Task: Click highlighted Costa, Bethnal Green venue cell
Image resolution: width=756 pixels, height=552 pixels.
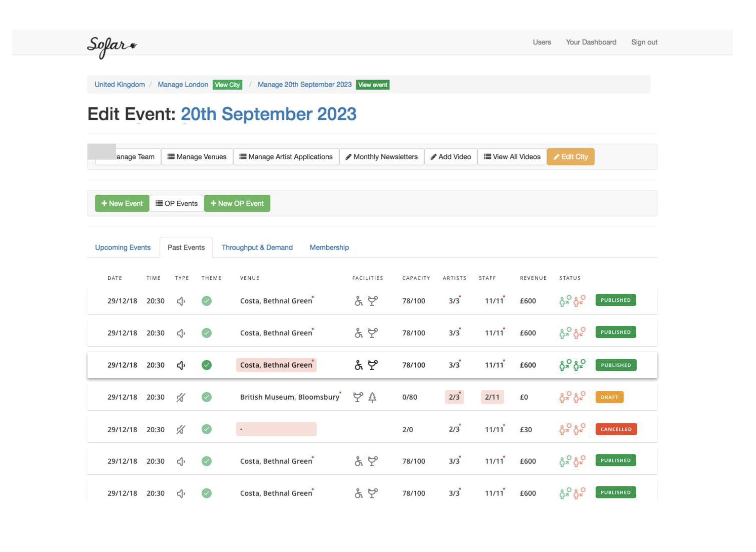Action: coord(276,365)
